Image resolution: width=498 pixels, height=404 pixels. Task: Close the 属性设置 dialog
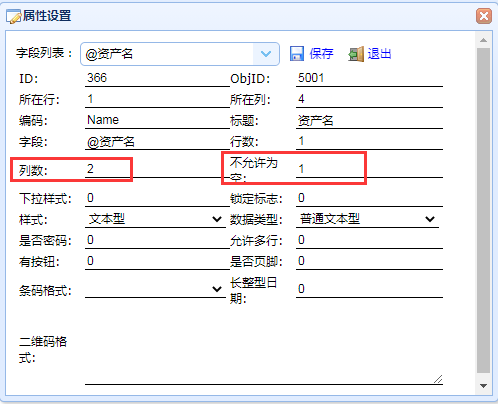(x=484, y=16)
